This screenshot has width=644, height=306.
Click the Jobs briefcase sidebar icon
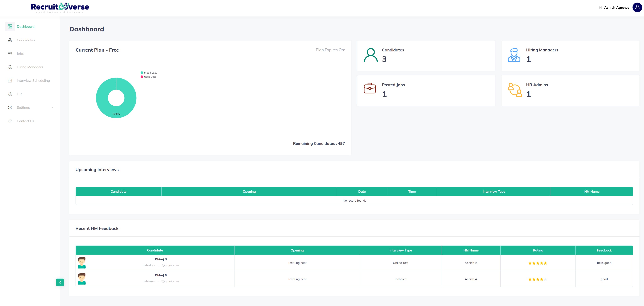10,53
